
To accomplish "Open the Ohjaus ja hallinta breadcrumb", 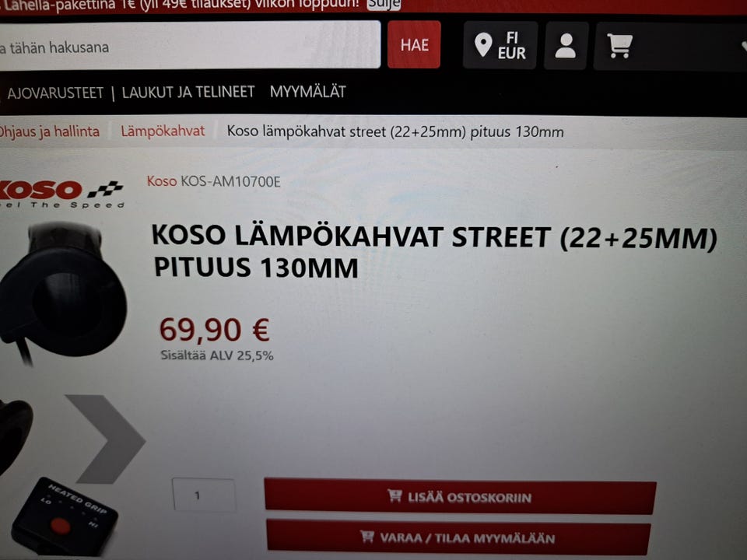I will coord(49,132).
